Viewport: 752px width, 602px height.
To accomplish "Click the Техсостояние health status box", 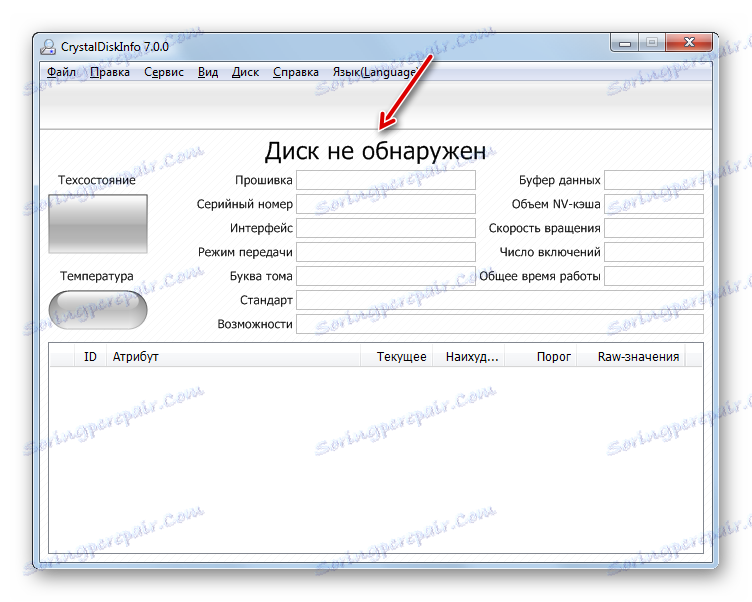I will 98,224.
